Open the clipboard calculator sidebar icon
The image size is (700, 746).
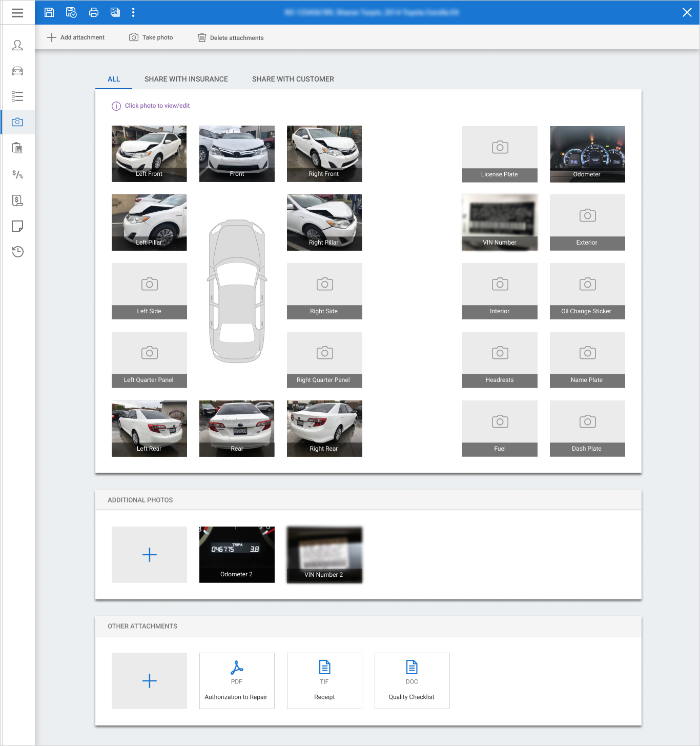pos(17,148)
